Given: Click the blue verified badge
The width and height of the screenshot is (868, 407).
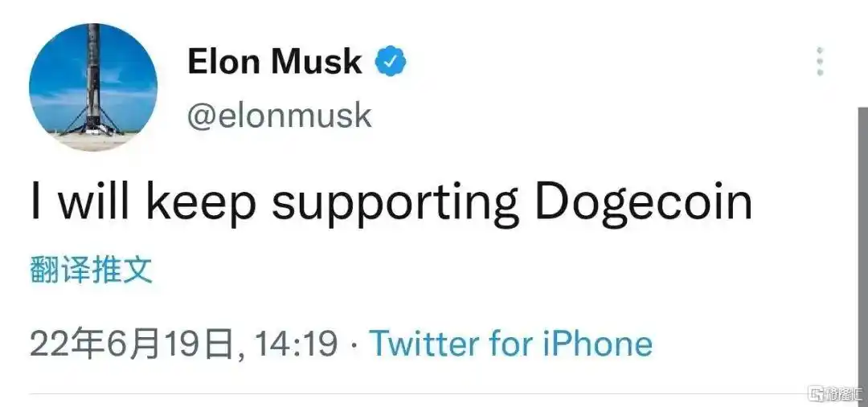Looking at the screenshot, I should point(391,61).
